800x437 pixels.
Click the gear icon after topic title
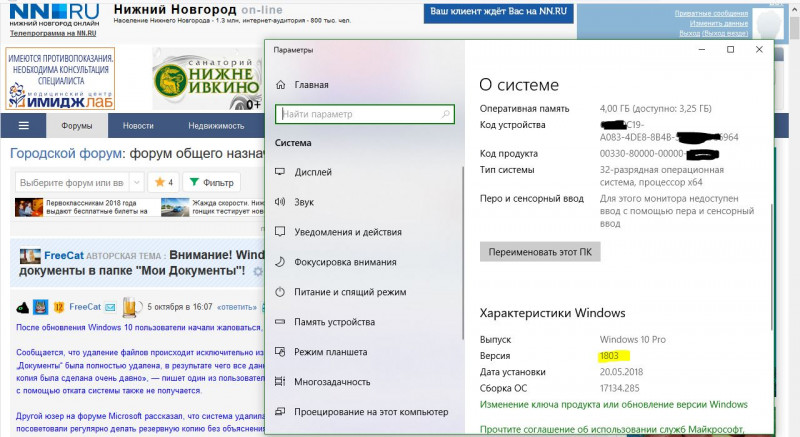(258, 271)
